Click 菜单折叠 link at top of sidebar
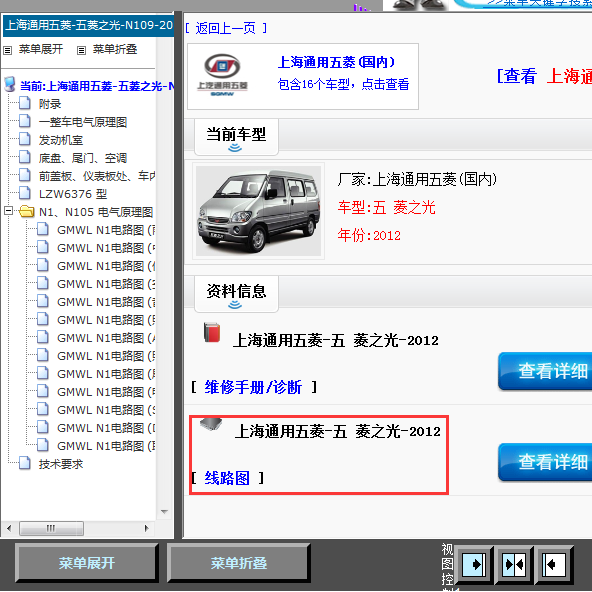 point(115,49)
